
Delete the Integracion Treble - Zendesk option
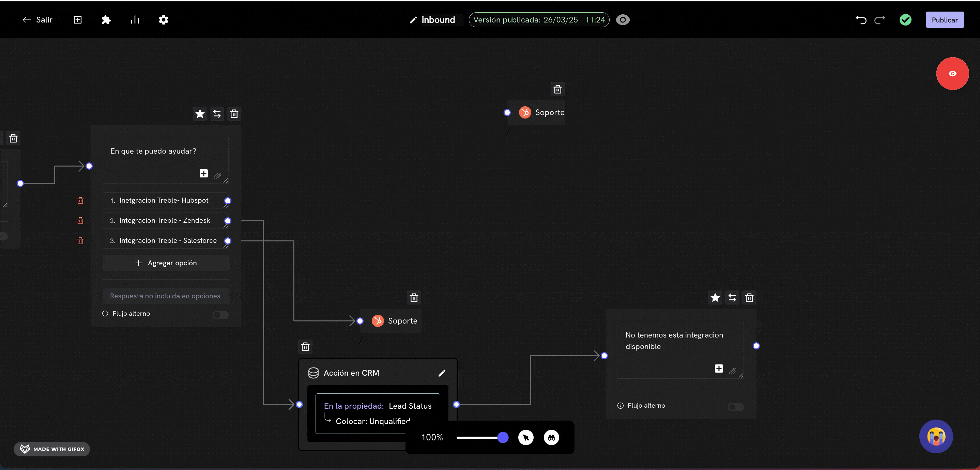point(80,221)
